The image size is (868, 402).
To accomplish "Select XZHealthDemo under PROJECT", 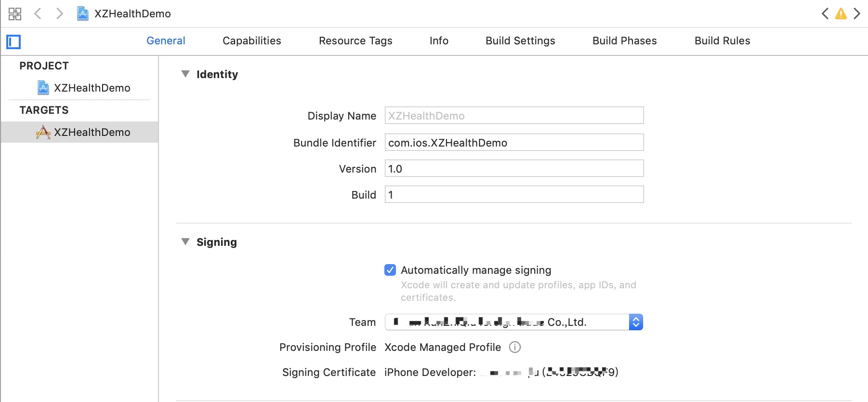I will [79, 88].
